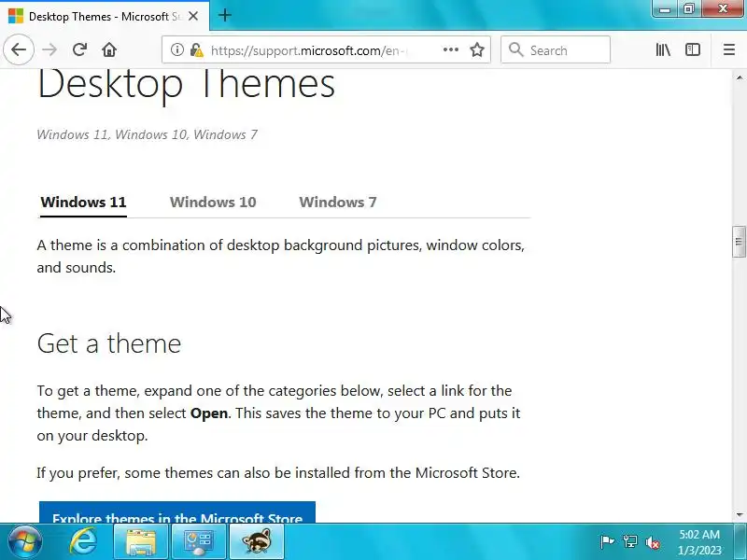747x560 pixels.
Task: Open the Windows Start menu
Action: coord(25,542)
